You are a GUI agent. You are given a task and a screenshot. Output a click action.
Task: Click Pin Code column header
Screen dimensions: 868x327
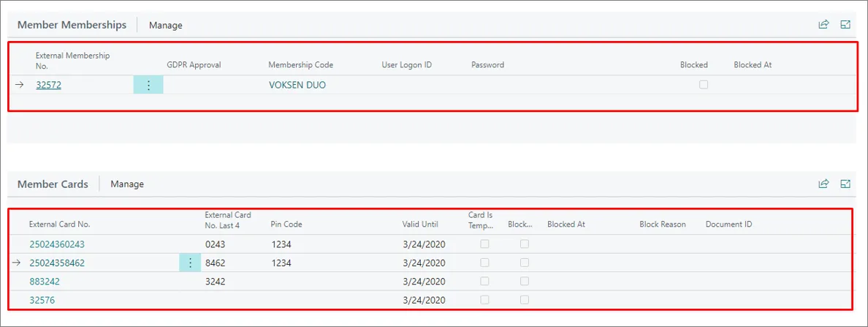[286, 225]
